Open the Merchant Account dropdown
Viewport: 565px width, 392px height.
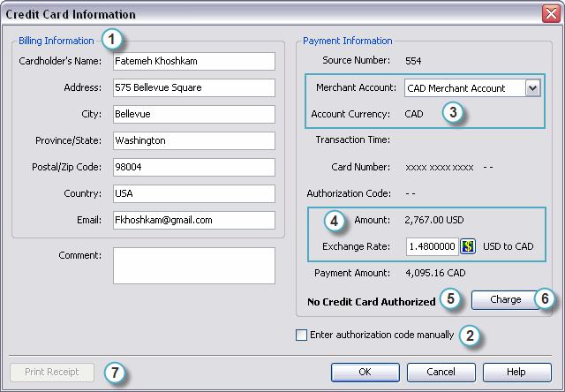pos(531,88)
